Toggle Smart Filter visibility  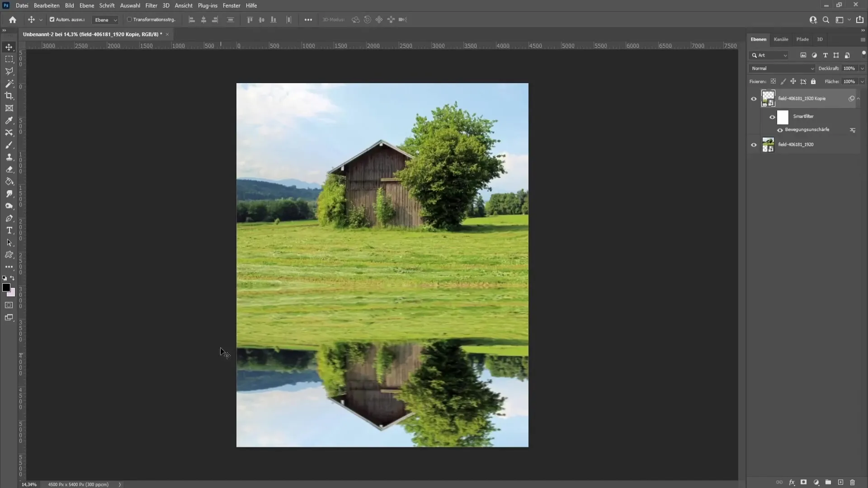click(x=772, y=116)
